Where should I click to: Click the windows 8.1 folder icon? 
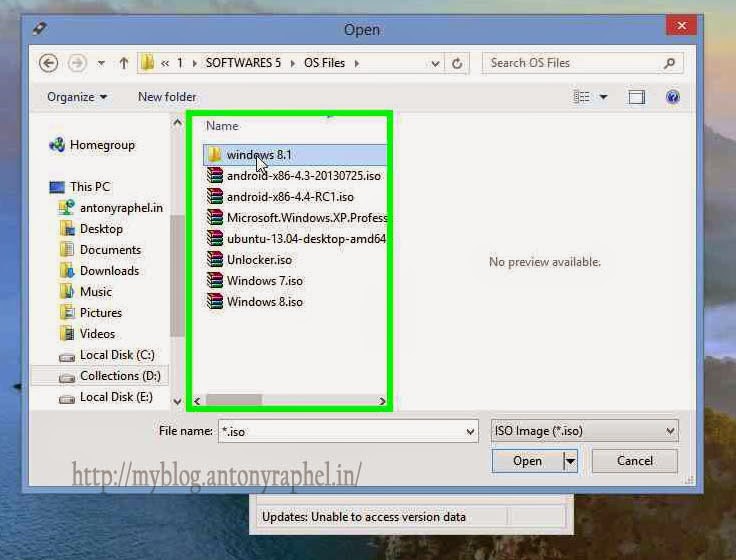pyautogui.click(x=215, y=154)
